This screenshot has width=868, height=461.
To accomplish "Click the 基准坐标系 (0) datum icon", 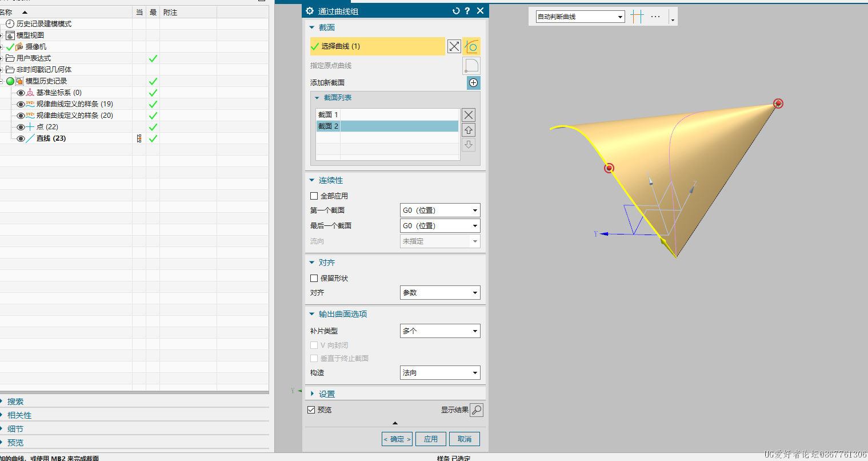I will [x=30, y=93].
